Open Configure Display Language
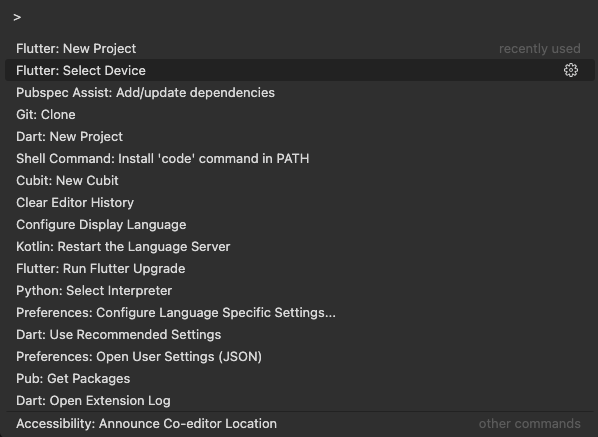This screenshot has width=598, height=437. coord(300,225)
